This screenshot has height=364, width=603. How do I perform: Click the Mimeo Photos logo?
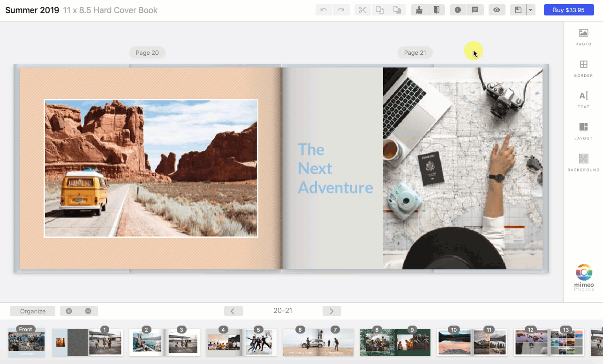tap(583, 276)
